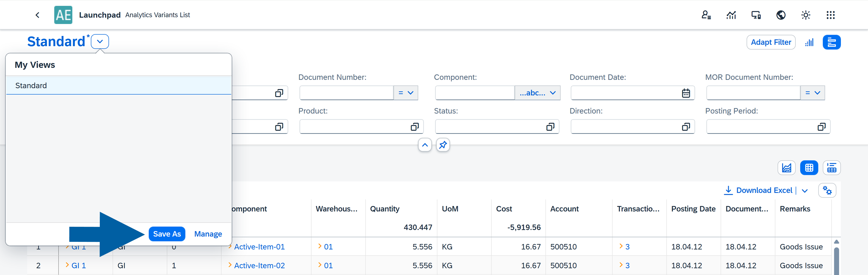Open the user settings icon
The height and width of the screenshot is (275, 868).
click(706, 15)
